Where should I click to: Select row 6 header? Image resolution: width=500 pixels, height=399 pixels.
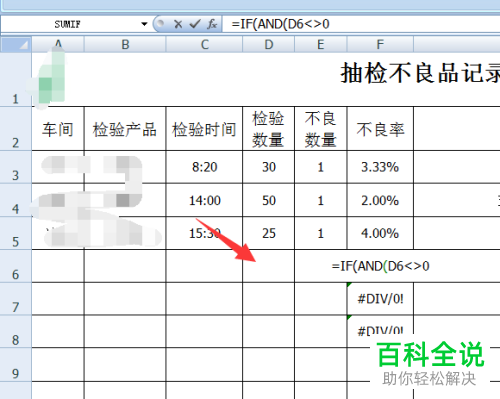click(x=16, y=266)
